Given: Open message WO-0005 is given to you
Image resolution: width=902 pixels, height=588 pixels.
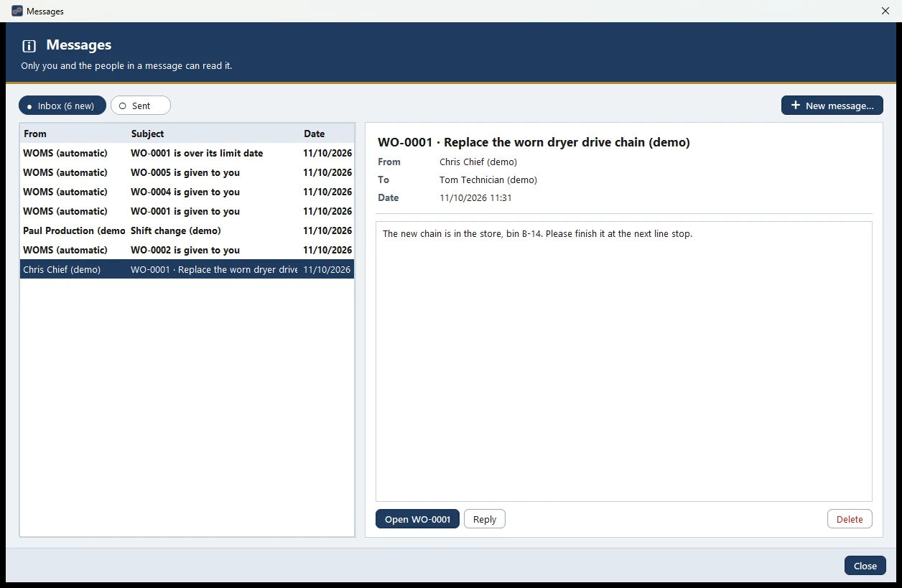Looking at the screenshot, I should click(x=187, y=172).
